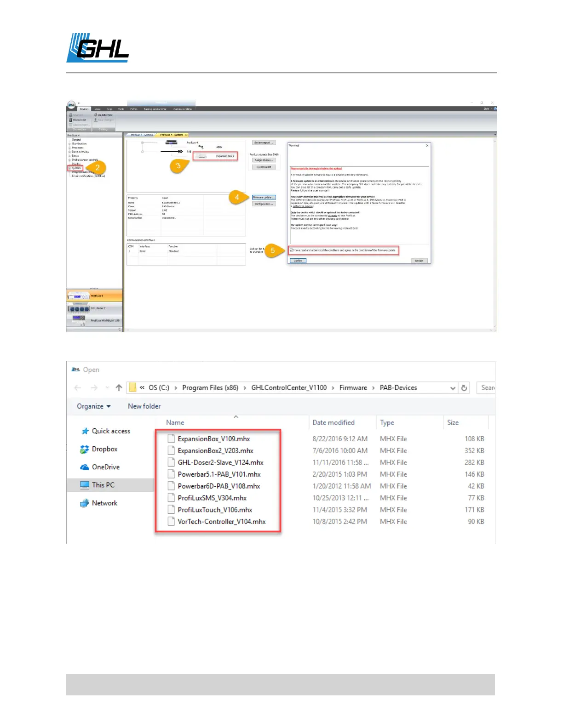Select the ProfiLux 4 device icon in diagram
Image resolution: width=563 pixels, height=728 pixels.
pos(172,142)
